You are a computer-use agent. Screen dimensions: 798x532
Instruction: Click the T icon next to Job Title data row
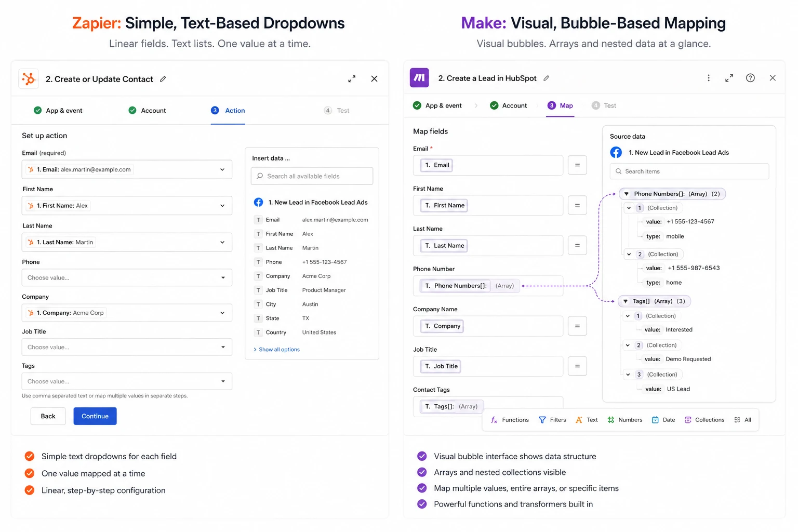[x=258, y=290]
